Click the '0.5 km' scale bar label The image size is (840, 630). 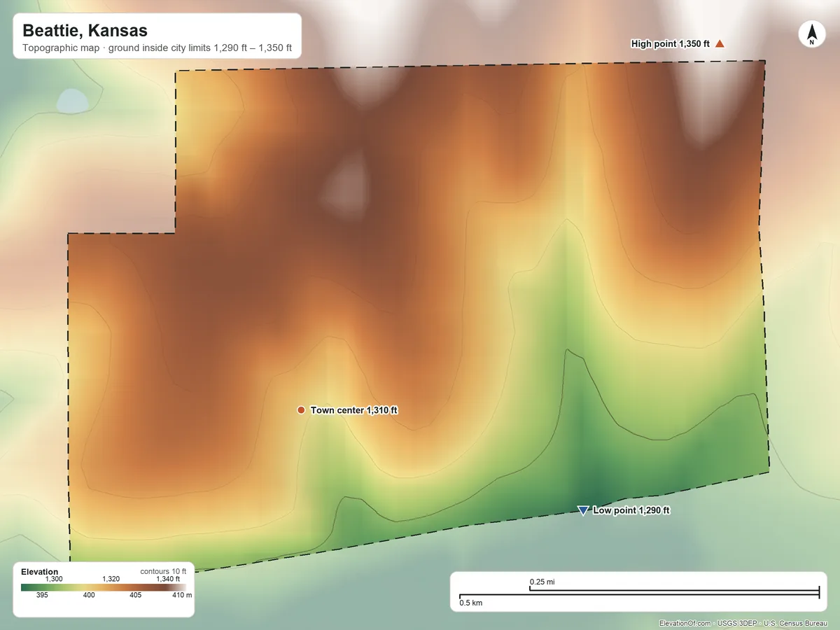click(471, 603)
